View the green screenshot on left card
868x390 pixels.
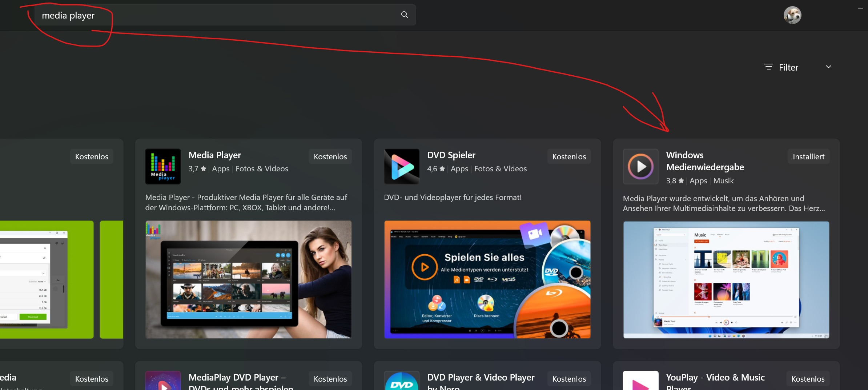(47, 279)
